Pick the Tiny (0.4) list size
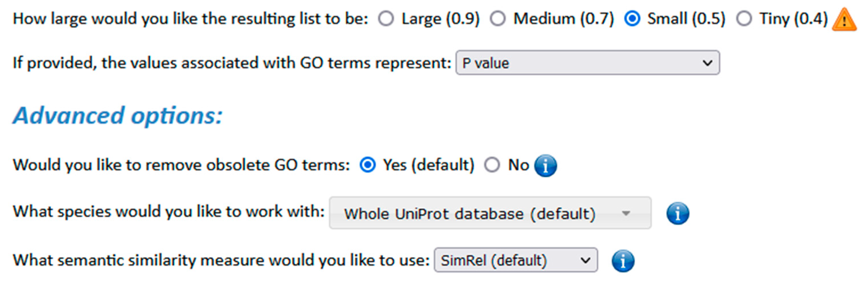 (x=744, y=19)
